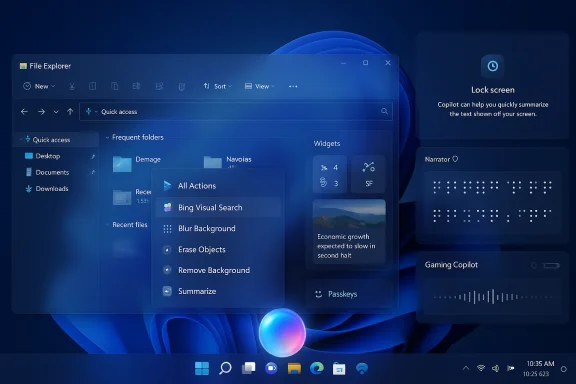Click the share icon in toolbar
Image resolution: width=576 pixels, height=384 pixels.
(x=159, y=86)
